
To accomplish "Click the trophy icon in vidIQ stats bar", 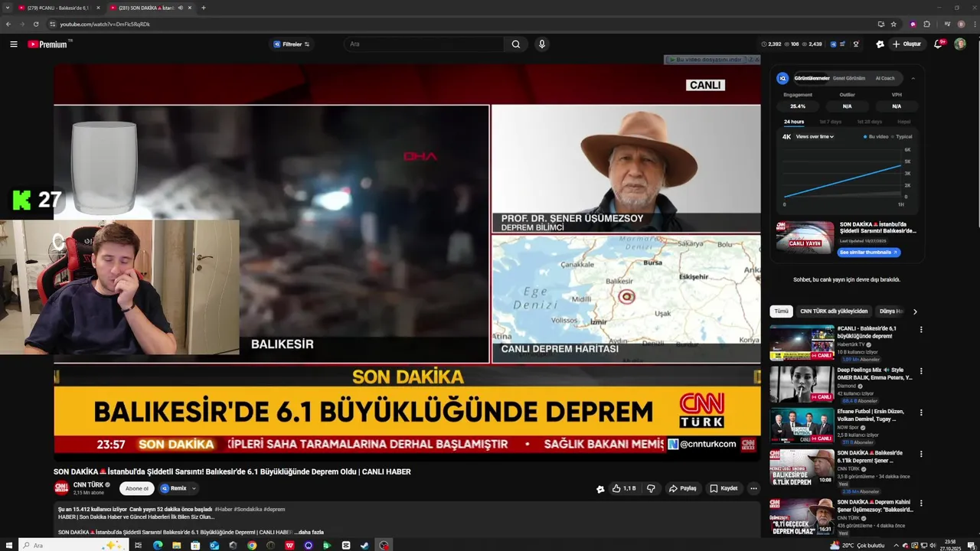I will [856, 44].
